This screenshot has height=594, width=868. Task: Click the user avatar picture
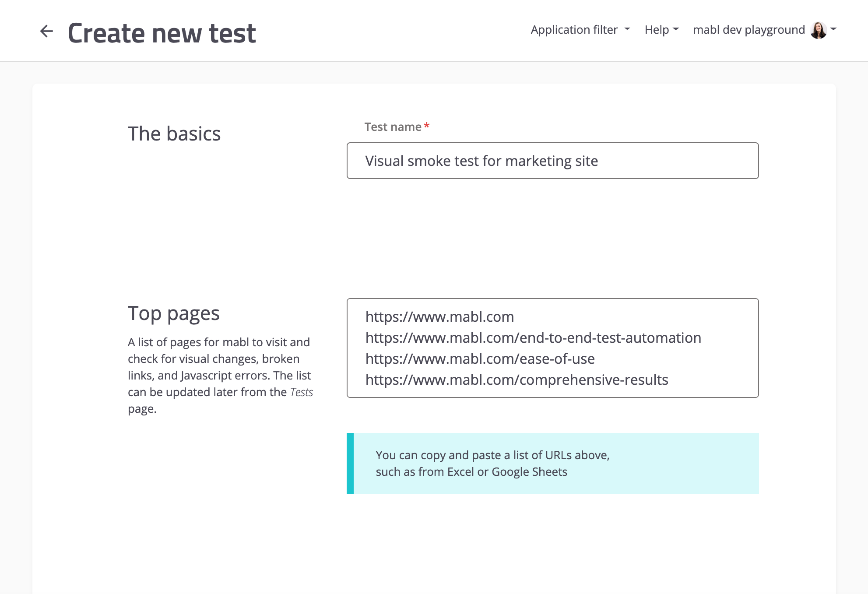[x=818, y=30]
